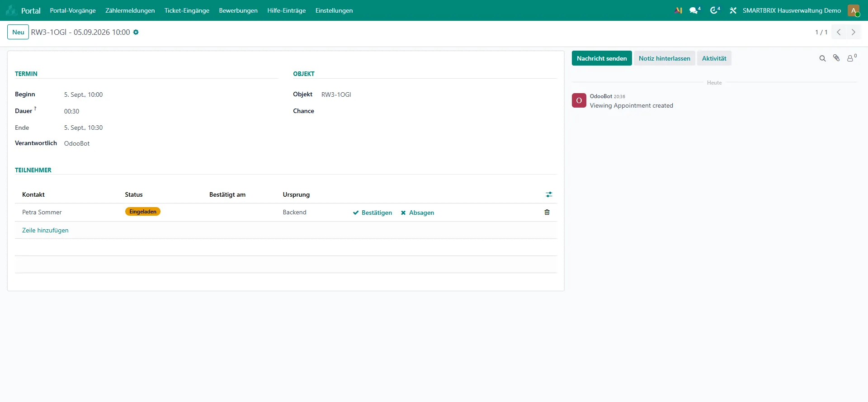
Task: Click OdooBot avatar in chatter
Action: [x=579, y=100]
